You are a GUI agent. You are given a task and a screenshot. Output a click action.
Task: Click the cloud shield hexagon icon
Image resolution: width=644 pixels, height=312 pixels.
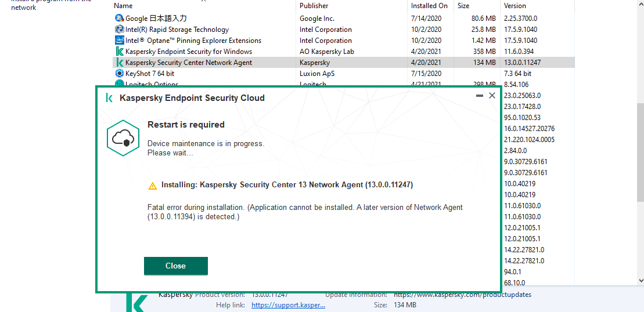pyautogui.click(x=124, y=139)
